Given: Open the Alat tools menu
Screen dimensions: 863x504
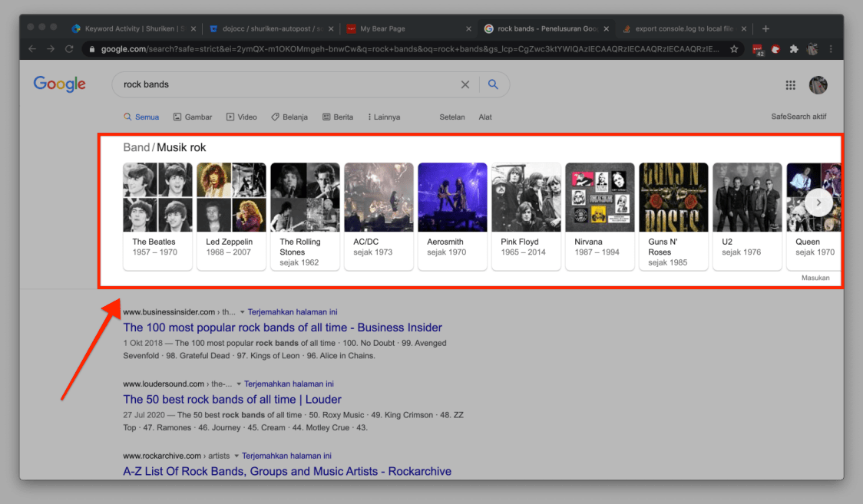Looking at the screenshot, I should point(485,117).
